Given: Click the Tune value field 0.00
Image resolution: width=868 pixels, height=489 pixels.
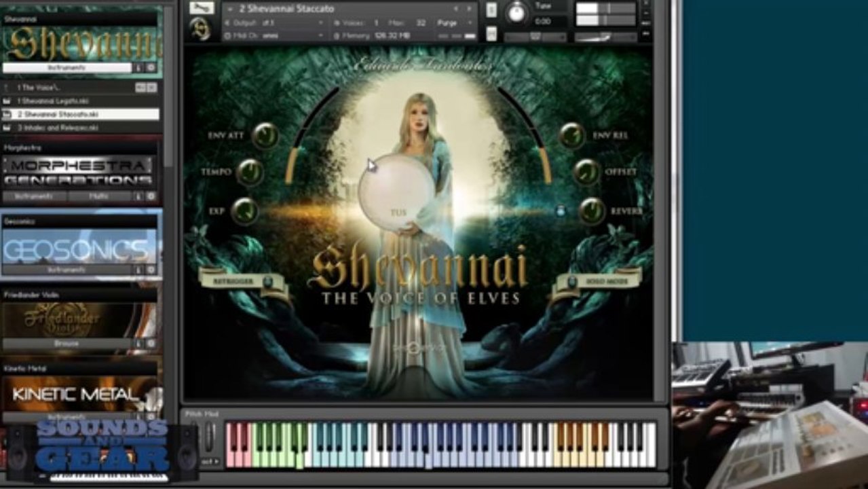Looking at the screenshot, I should point(542,22).
